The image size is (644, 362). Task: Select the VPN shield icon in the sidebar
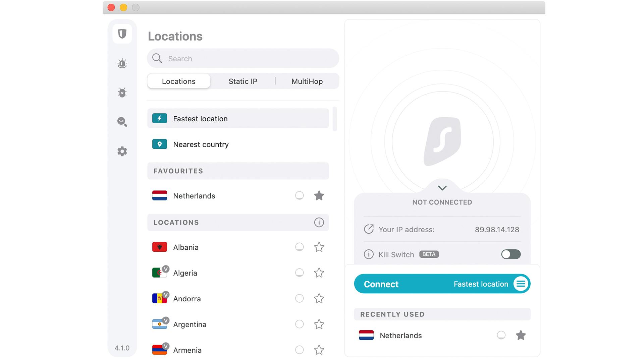(x=122, y=34)
